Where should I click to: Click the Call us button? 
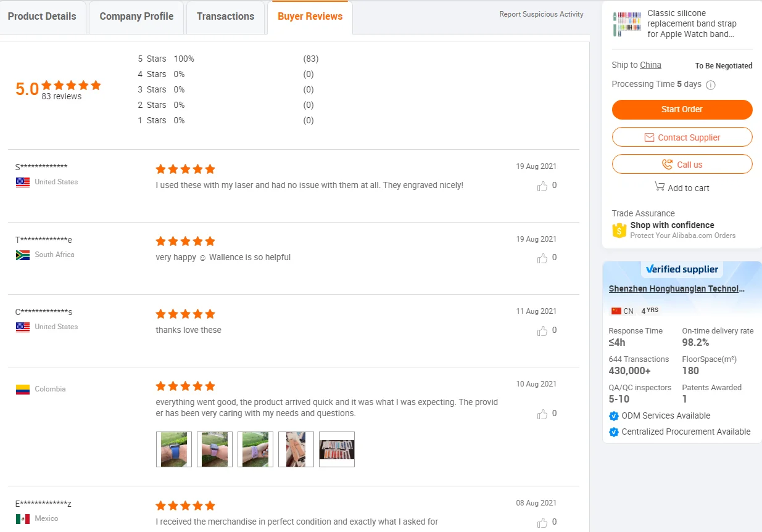[682, 164]
